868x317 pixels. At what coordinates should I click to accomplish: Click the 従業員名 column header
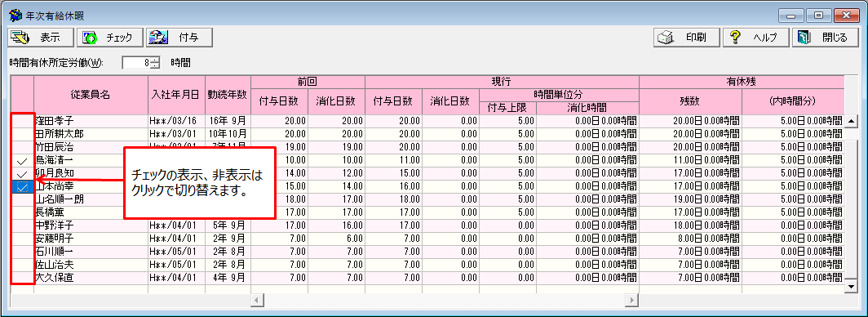(91, 95)
